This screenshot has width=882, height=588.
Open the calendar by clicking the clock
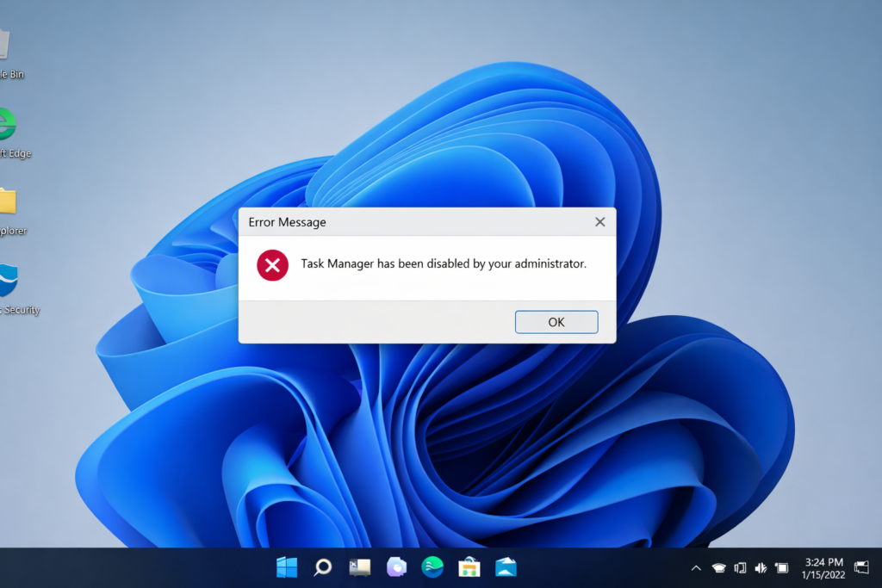823,567
